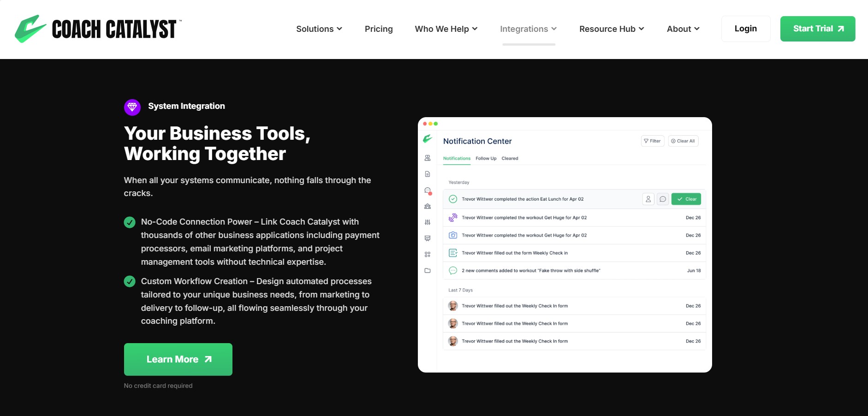The image size is (868, 416).
Task: Open comment bubble on Eat Lunch notification
Action: (663, 199)
